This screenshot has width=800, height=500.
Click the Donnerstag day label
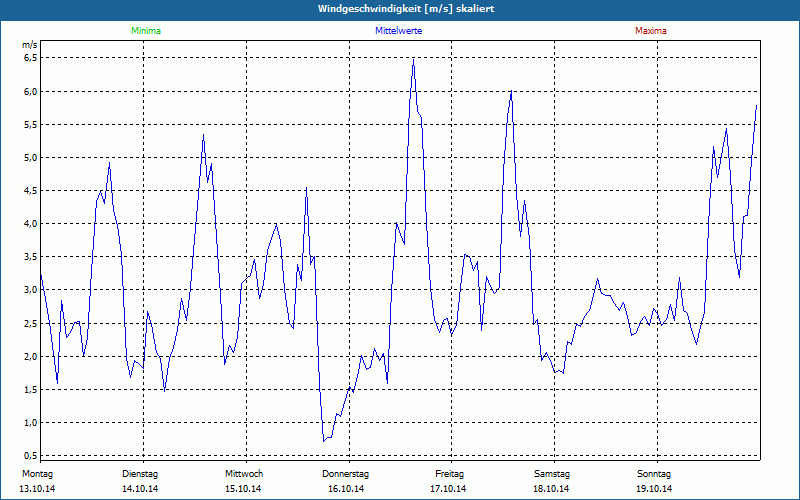pos(345,474)
